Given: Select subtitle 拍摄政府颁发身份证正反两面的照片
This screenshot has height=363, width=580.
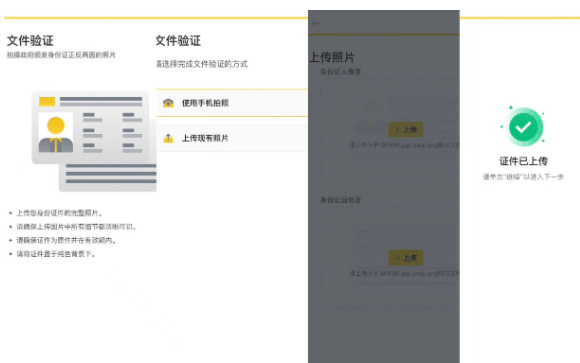Looking at the screenshot, I should pyautogui.click(x=61, y=55).
